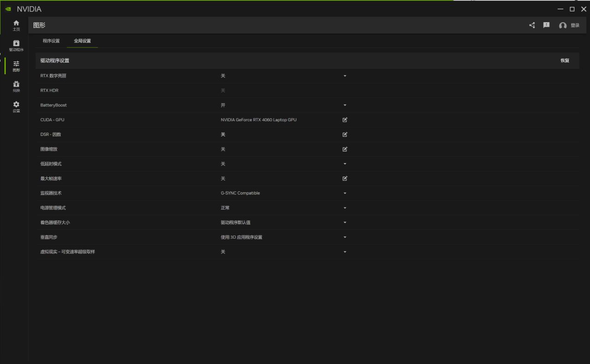Click the 监视器技术 label

click(x=51, y=193)
